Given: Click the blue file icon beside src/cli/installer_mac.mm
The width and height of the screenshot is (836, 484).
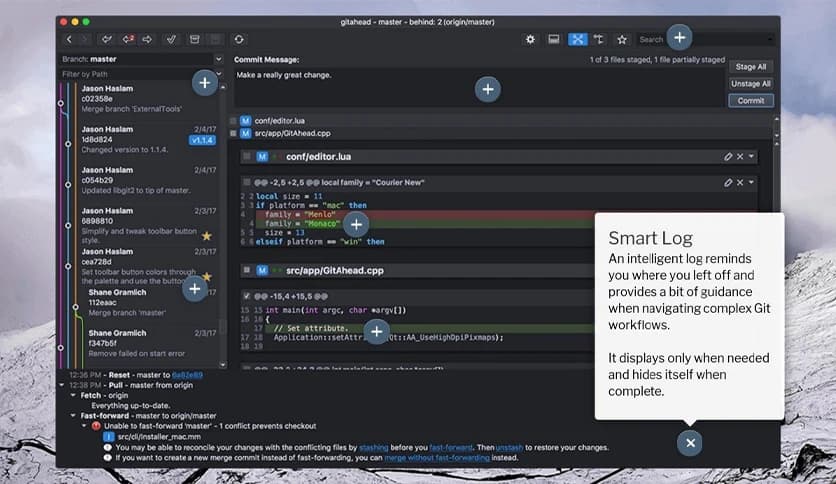Looking at the screenshot, I should pyautogui.click(x=108, y=437).
